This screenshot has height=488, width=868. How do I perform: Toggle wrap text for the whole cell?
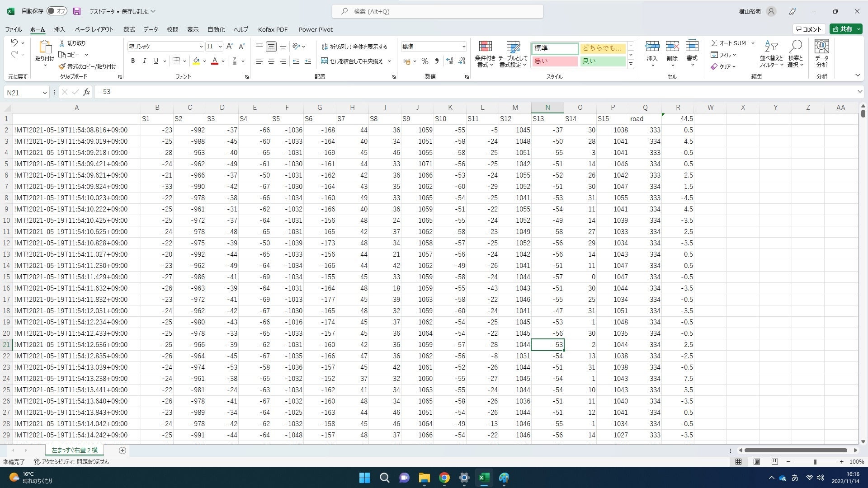pyautogui.click(x=354, y=47)
